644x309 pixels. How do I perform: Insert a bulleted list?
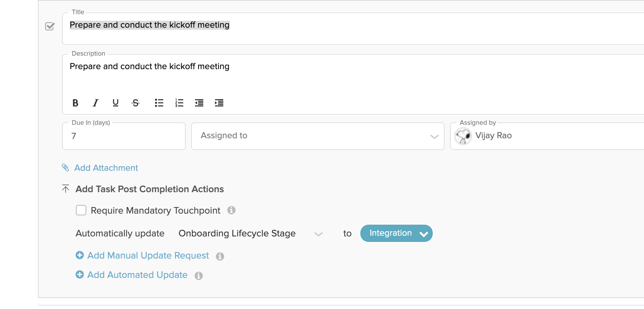[x=159, y=103]
